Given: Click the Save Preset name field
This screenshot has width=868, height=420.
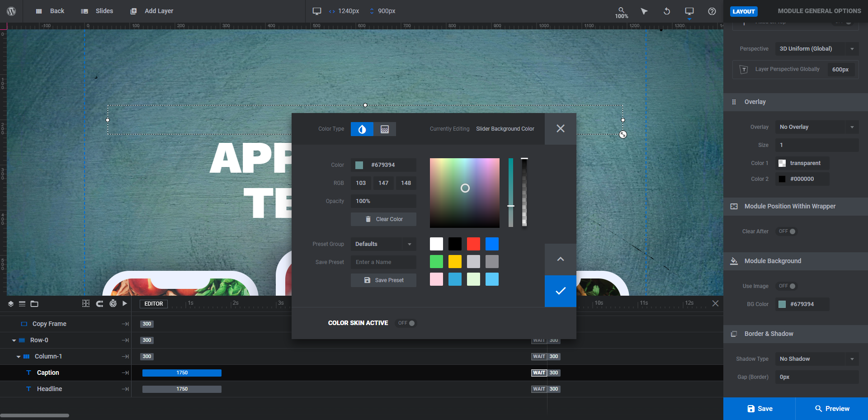Looking at the screenshot, I should point(383,262).
